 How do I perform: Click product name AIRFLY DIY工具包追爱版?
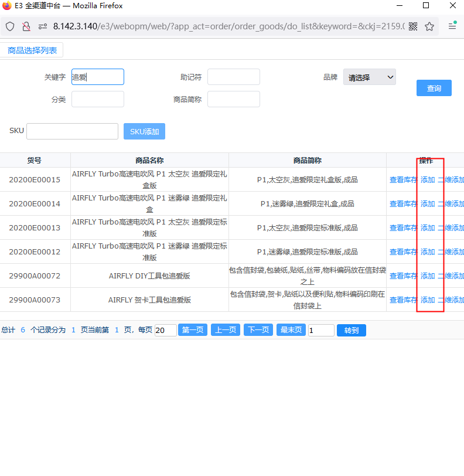149,276
